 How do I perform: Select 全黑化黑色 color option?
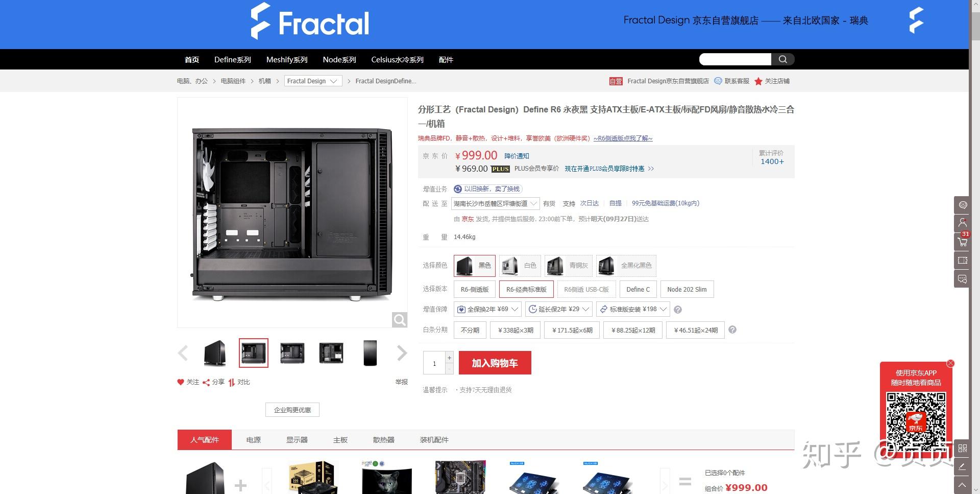(x=626, y=266)
